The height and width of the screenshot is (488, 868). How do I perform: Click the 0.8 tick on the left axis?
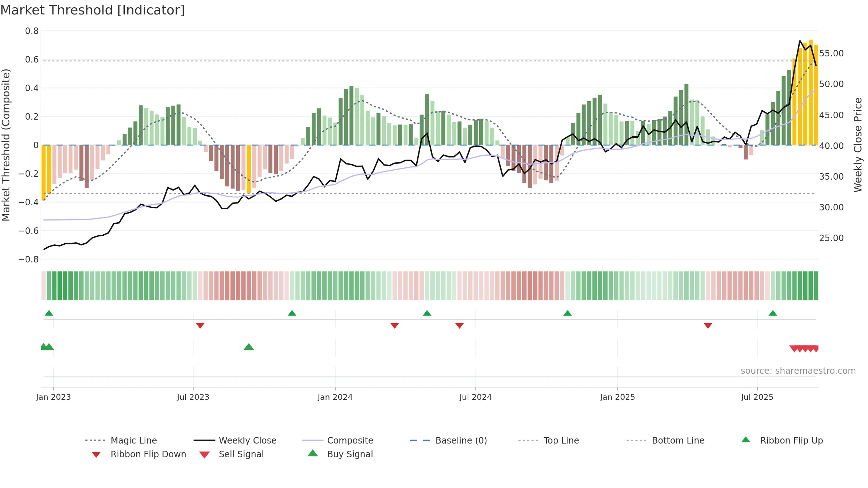tap(32, 31)
